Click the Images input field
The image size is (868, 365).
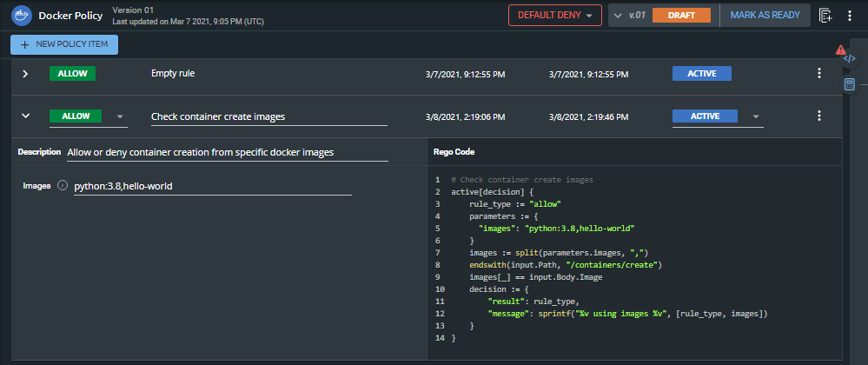pos(212,186)
